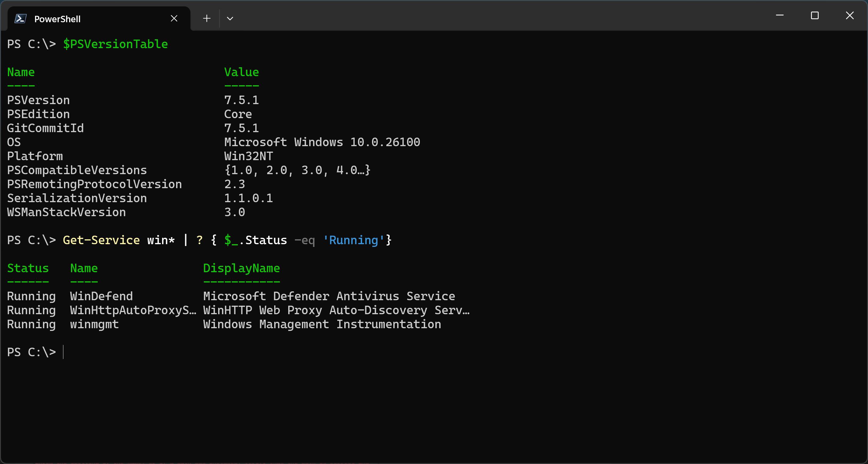The image size is (868, 464).
Task: Click Windows Management Instrumentation display name
Action: pos(322,324)
